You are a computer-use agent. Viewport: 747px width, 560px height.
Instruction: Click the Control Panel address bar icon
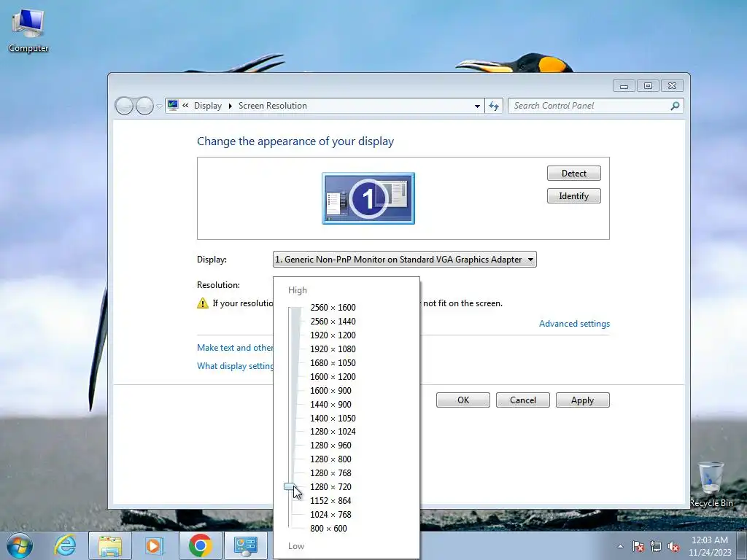[173, 105]
